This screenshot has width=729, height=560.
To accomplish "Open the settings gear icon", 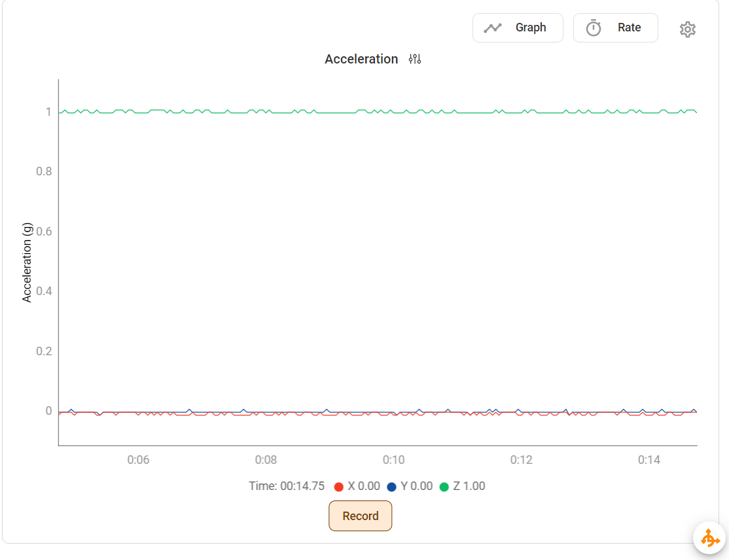I will pyautogui.click(x=687, y=29).
